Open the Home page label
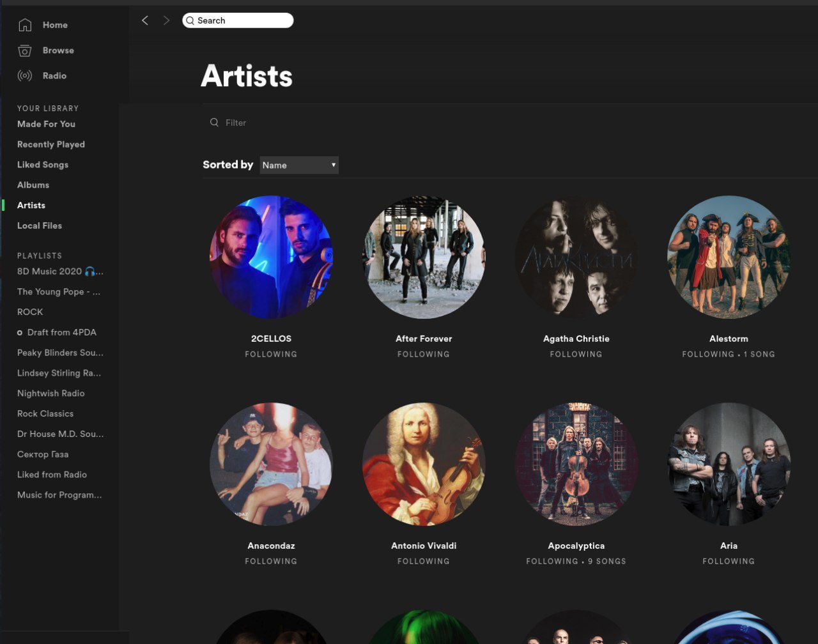This screenshot has height=644, width=818. pyautogui.click(x=55, y=25)
